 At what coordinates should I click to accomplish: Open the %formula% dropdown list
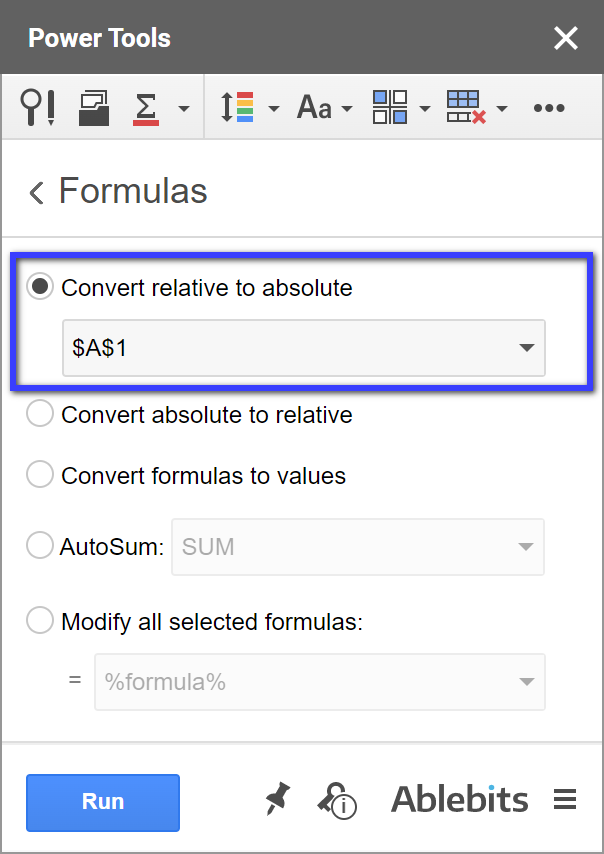(x=526, y=682)
